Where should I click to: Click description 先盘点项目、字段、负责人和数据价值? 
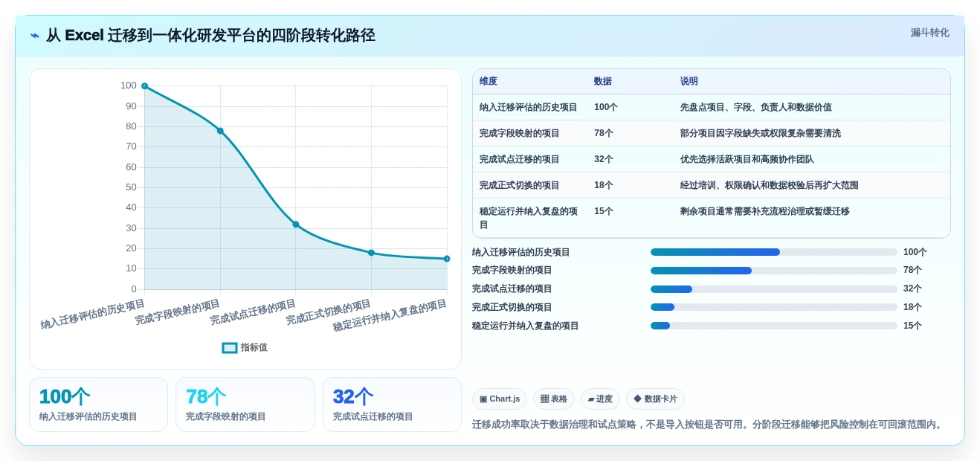(x=756, y=107)
